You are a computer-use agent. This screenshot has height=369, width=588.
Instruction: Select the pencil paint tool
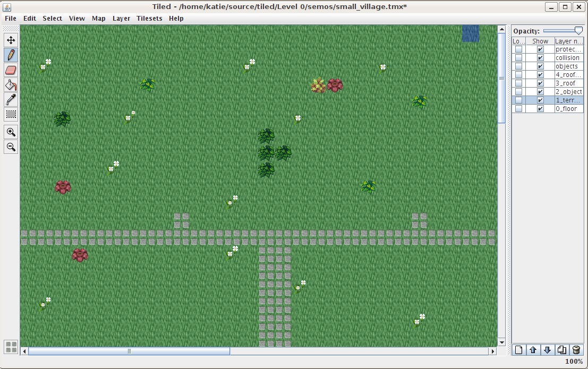click(11, 55)
